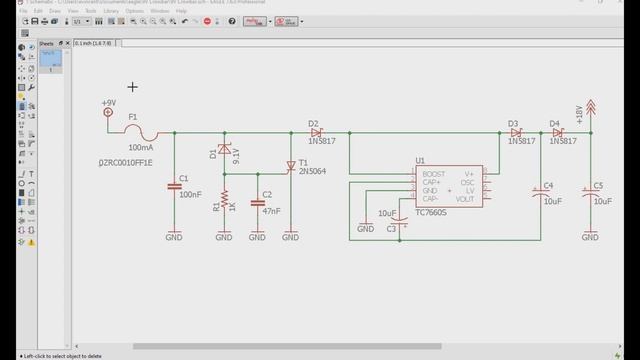Image resolution: width=640 pixels, height=360 pixels.
Task: Expand dropdown arrow beside first design link button
Action: click(270, 21)
